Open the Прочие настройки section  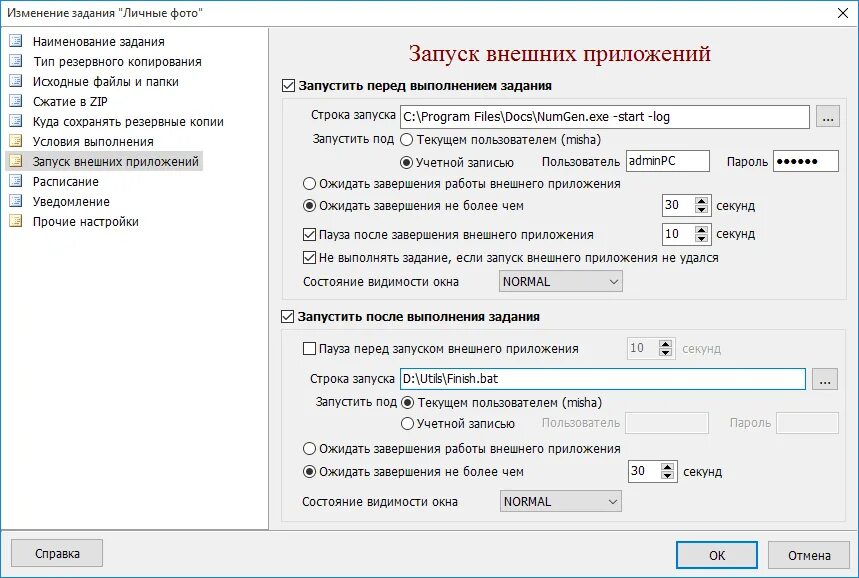pyautogui.click(x=86, y=221)
